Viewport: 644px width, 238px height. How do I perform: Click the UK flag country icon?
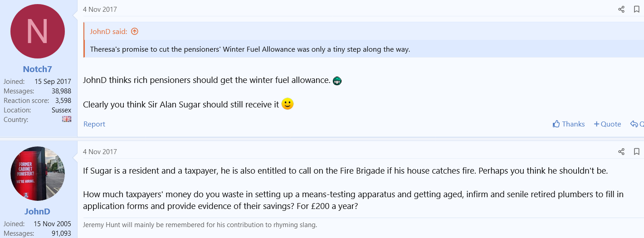(x=67, y=120)
